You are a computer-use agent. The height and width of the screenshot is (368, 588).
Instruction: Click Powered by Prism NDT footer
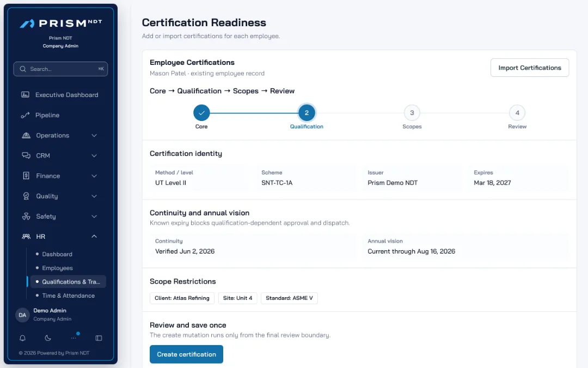(x=54, y=353)
